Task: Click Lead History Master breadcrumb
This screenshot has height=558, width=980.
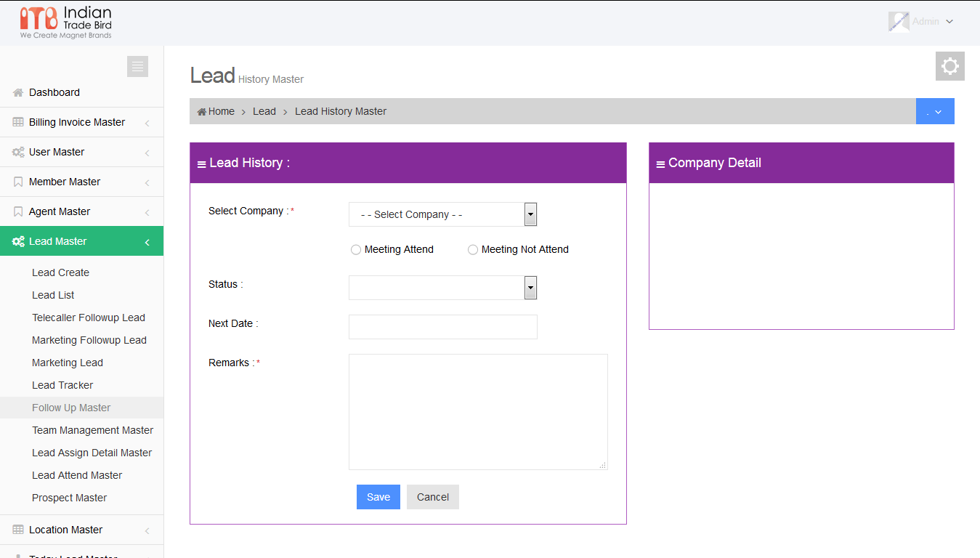Action: 341,111
